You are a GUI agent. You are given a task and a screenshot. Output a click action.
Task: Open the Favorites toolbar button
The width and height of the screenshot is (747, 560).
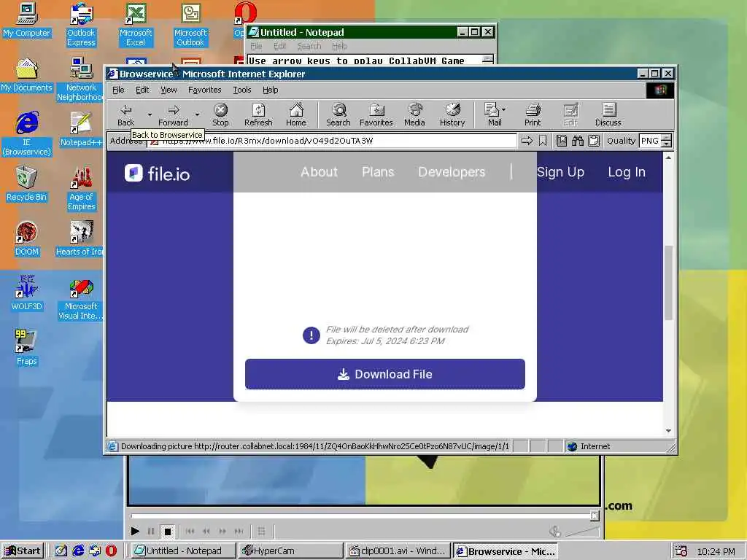376,114
